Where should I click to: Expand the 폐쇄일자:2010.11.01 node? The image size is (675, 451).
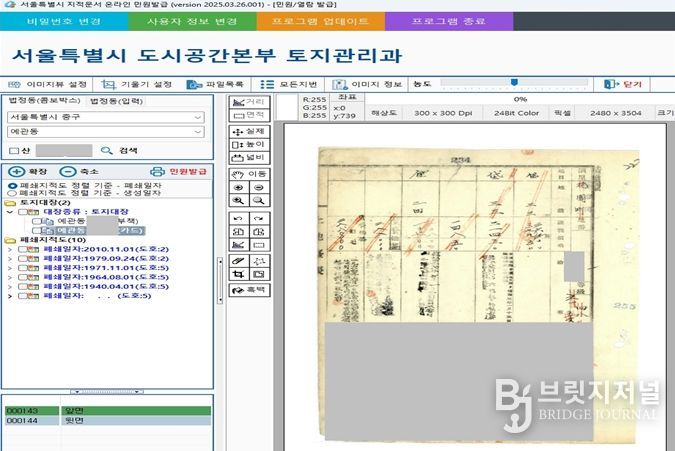(10, 249)
